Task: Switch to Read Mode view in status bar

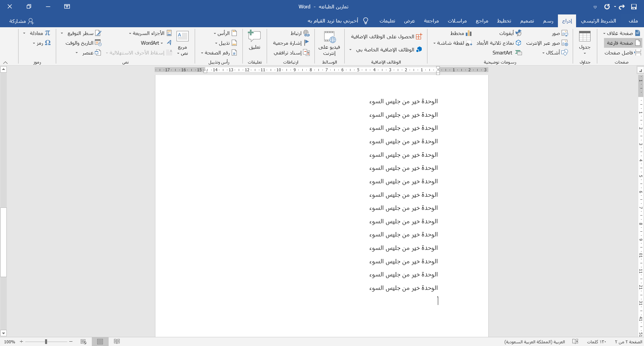Action: tap(117, 342)
